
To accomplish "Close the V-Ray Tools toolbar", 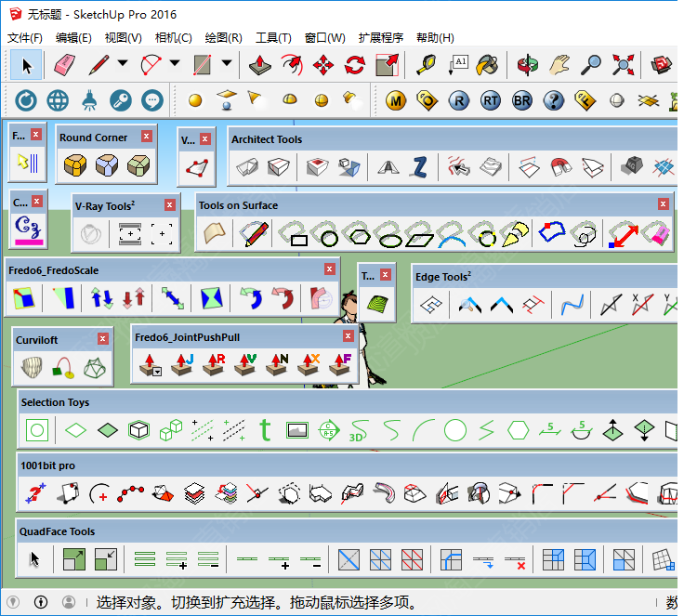I will pos(170,204).
